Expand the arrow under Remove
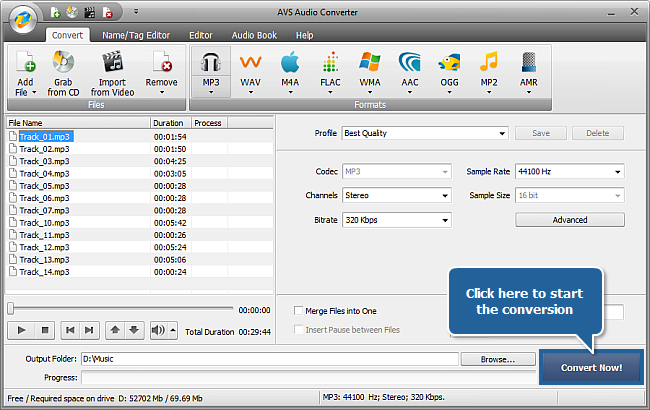The width and height of the screenshot is (650, 410). [x=162, y=92]
